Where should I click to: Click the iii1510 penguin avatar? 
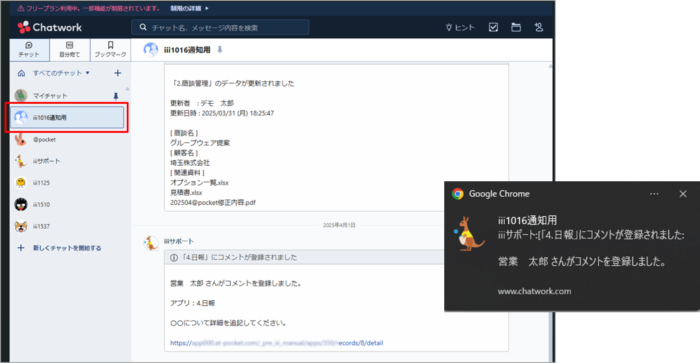[x=21, y=204]
